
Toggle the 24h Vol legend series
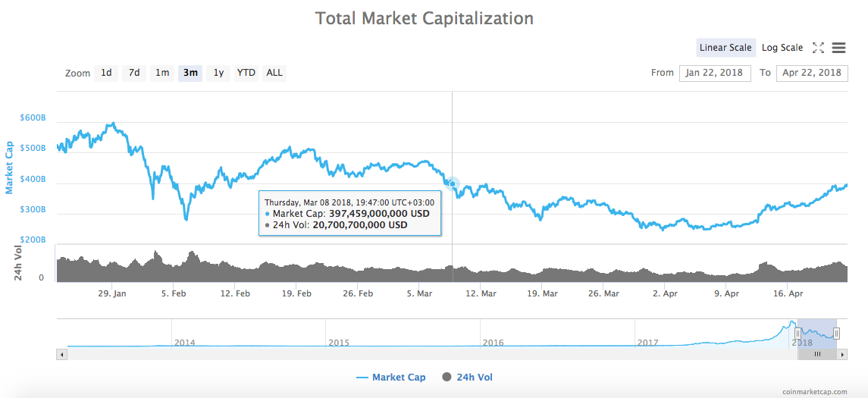click(x=468, y=378)
